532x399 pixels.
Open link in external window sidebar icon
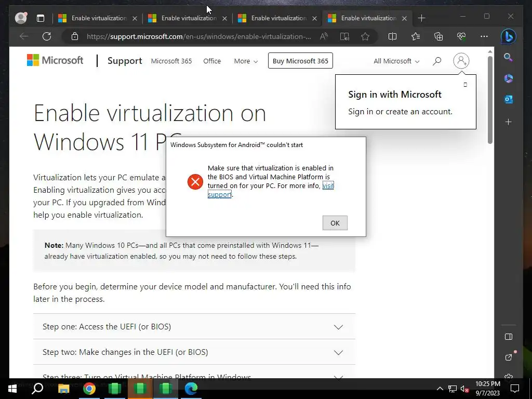509,357
